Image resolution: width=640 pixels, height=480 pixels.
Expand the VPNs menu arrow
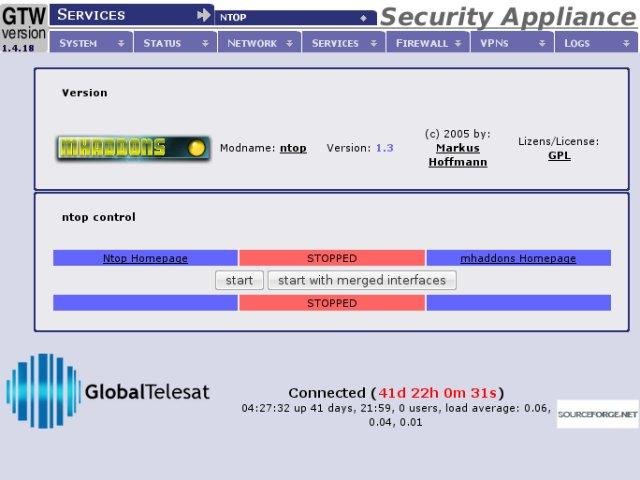[x=542, y=43]
